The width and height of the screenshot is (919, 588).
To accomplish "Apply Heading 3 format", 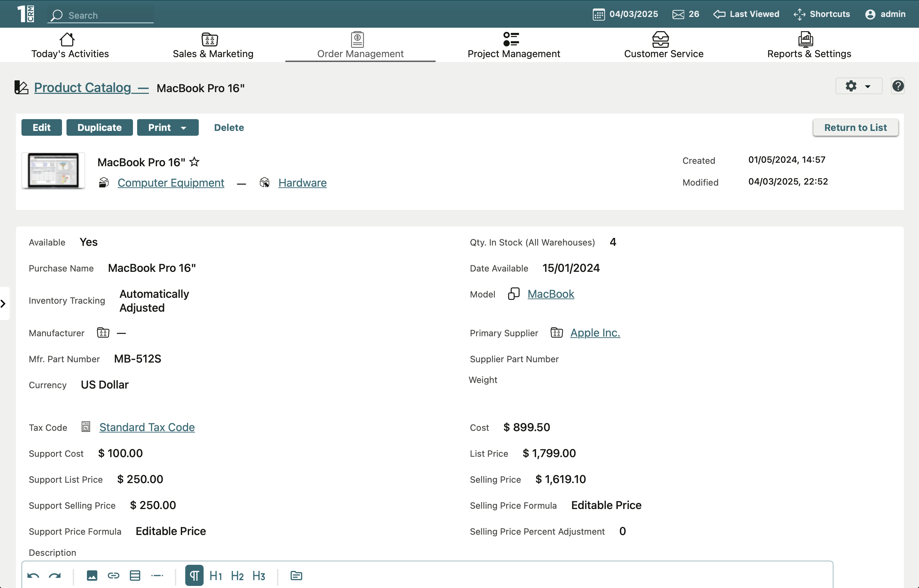I will [x=259, y=576].
